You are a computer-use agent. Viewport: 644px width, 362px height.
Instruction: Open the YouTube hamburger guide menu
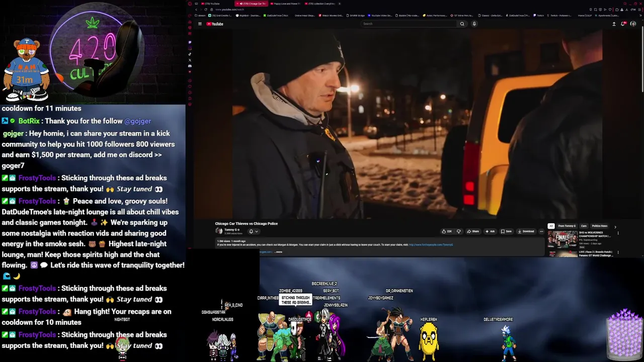pyautogui.click(x=200, y=24)
